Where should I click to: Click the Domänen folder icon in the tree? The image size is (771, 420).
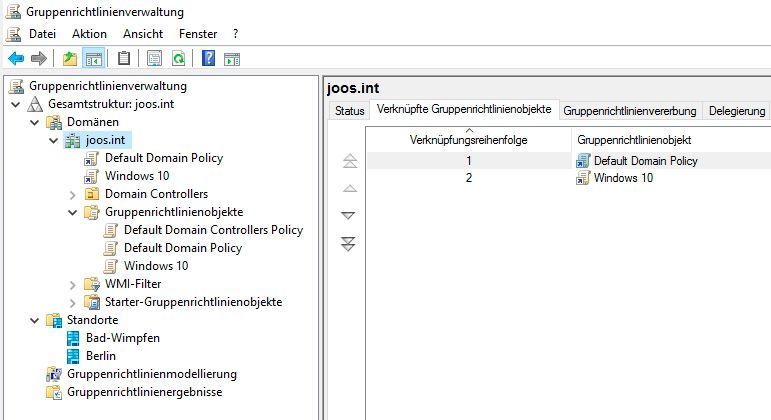pos(54,122)
